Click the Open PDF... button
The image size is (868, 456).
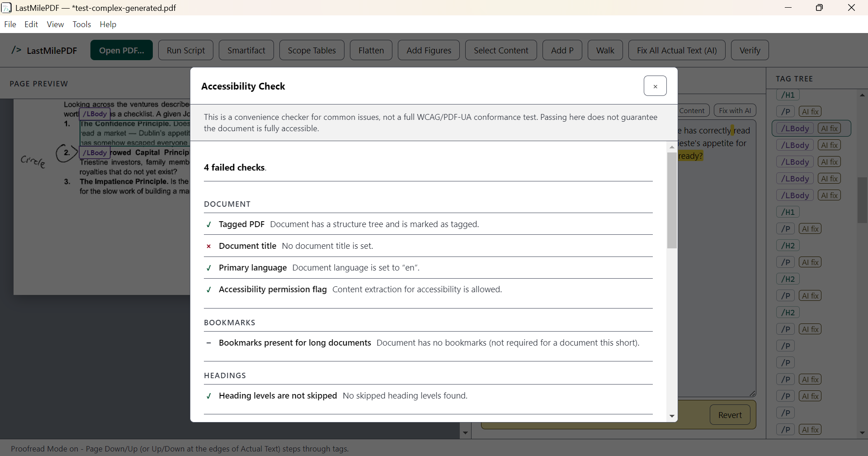click(x=122, y=50)
